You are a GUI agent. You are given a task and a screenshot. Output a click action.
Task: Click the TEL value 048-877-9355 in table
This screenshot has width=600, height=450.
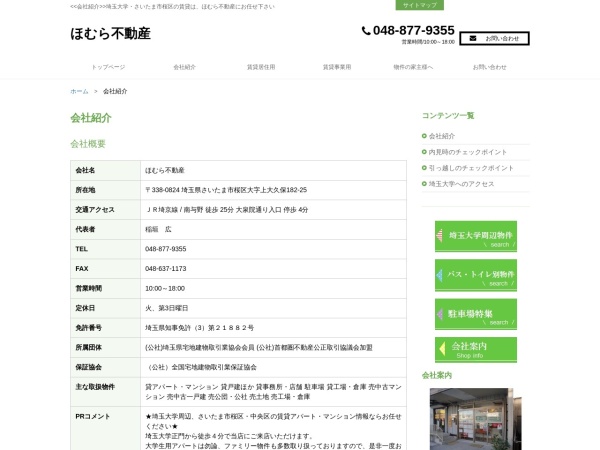pos(166,249)
